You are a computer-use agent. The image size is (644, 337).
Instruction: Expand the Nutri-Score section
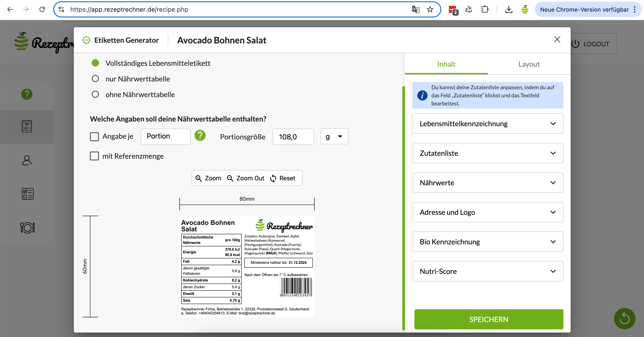click(x=488, y=271)
